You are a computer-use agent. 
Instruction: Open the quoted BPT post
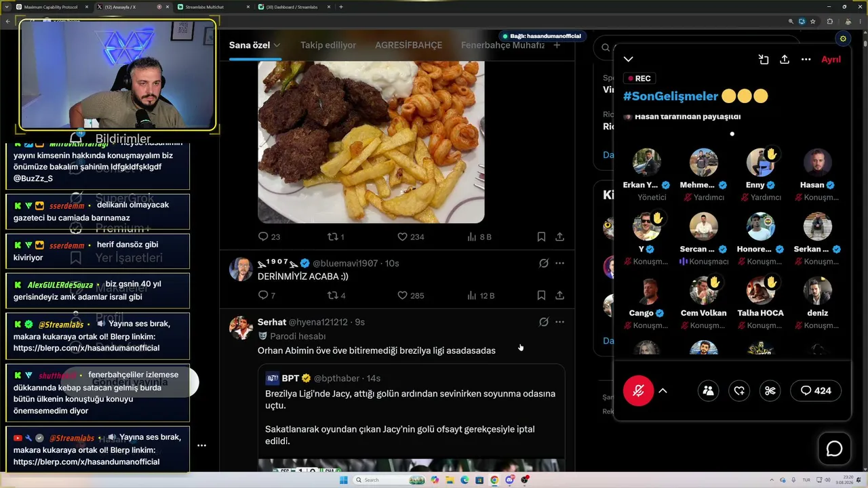click(411, 418)
